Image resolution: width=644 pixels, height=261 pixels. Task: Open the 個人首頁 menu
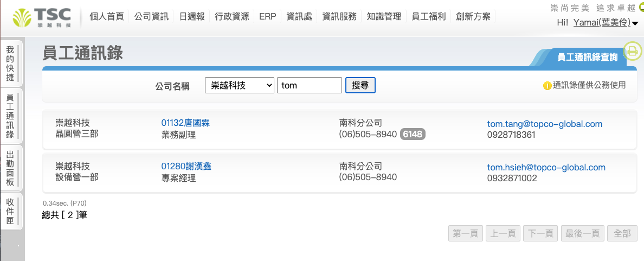pos(107,16)
